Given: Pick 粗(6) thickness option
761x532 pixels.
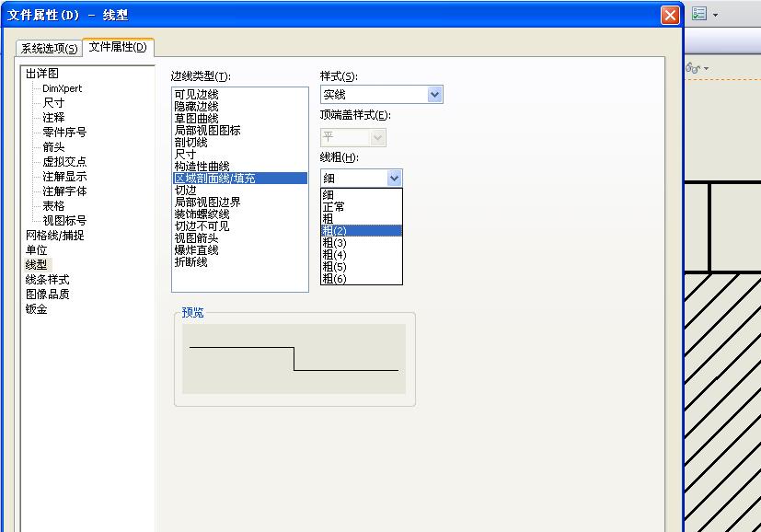Looking at the screenshot, I should click(x=361, y=278).
